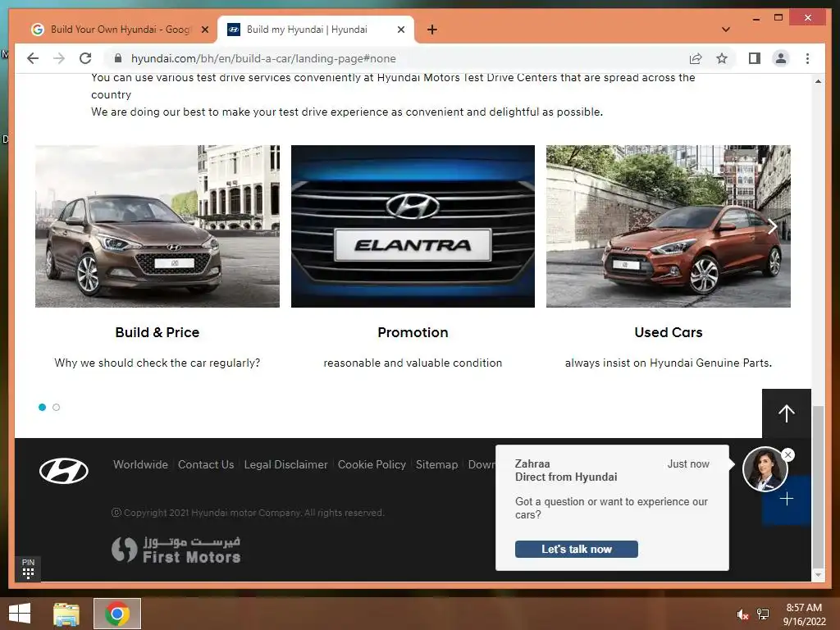
Task: Click the First Motors logo
Action: [x=176, y=550]
